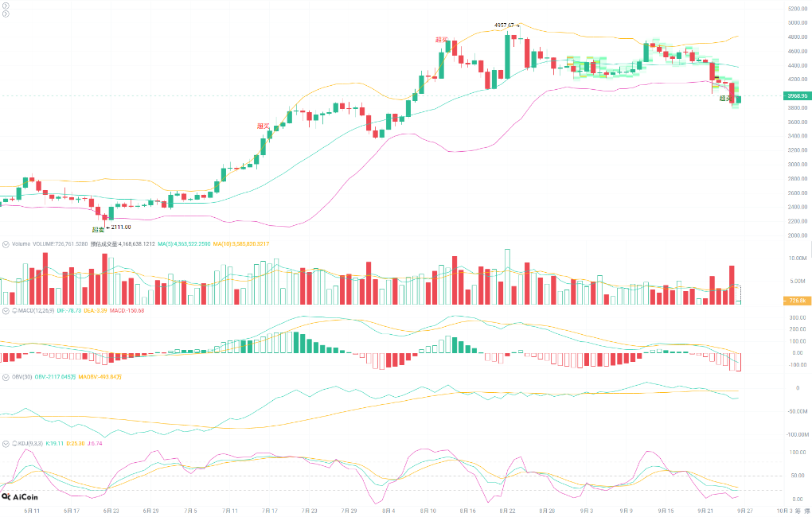Click the 8月 10 date on time axis

pos(427,511)
